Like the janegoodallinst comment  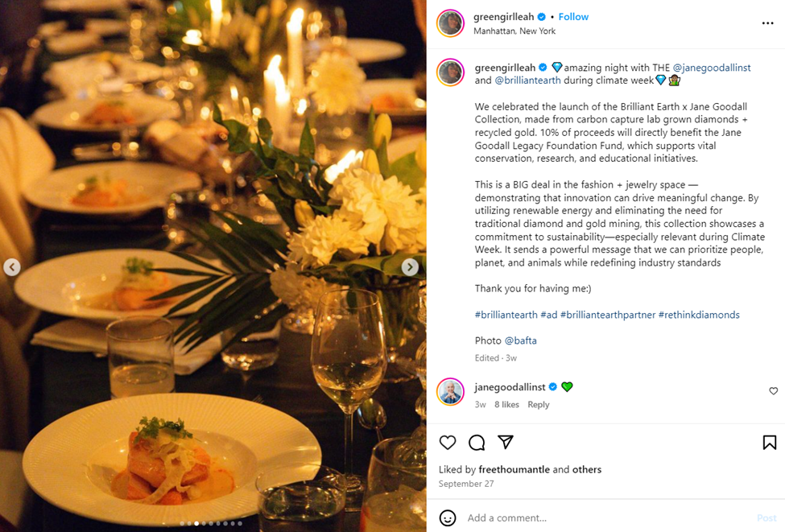click(774, 391)
